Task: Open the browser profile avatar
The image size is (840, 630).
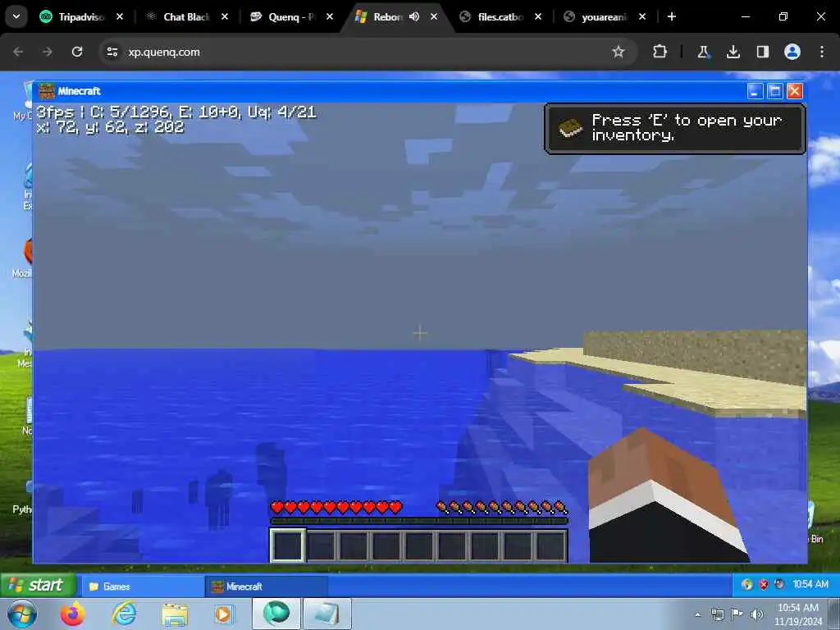Action: (x=792, y=52)
